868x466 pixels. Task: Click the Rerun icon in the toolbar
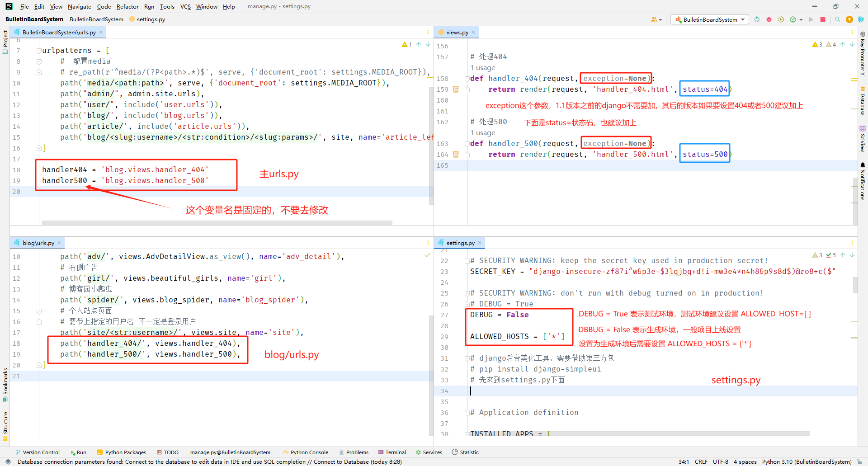[757, 19]
